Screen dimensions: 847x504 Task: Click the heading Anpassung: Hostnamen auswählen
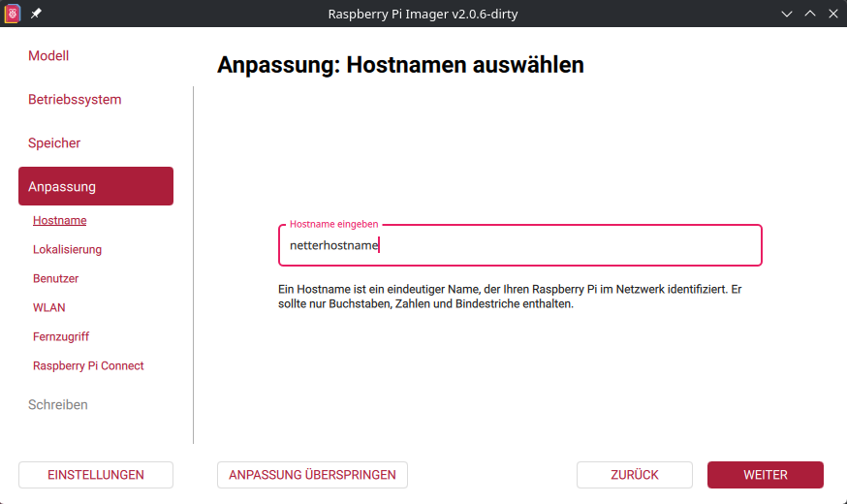(x=400, y=65)
